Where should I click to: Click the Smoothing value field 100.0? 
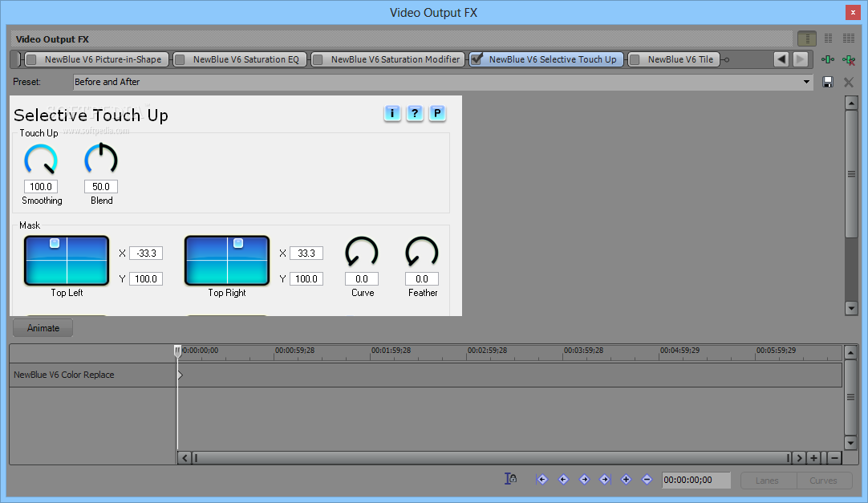point(41,186)
